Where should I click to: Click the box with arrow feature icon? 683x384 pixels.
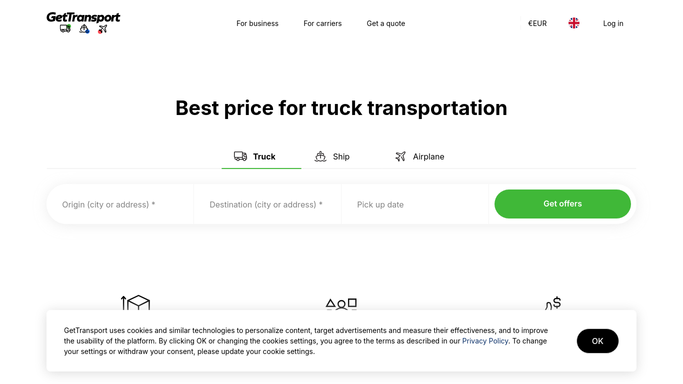pyautogui.click(x=135, y=303)
